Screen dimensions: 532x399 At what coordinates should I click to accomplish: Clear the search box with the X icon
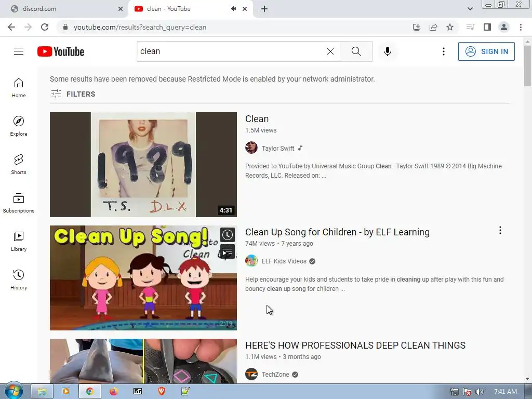pos(330,51)
